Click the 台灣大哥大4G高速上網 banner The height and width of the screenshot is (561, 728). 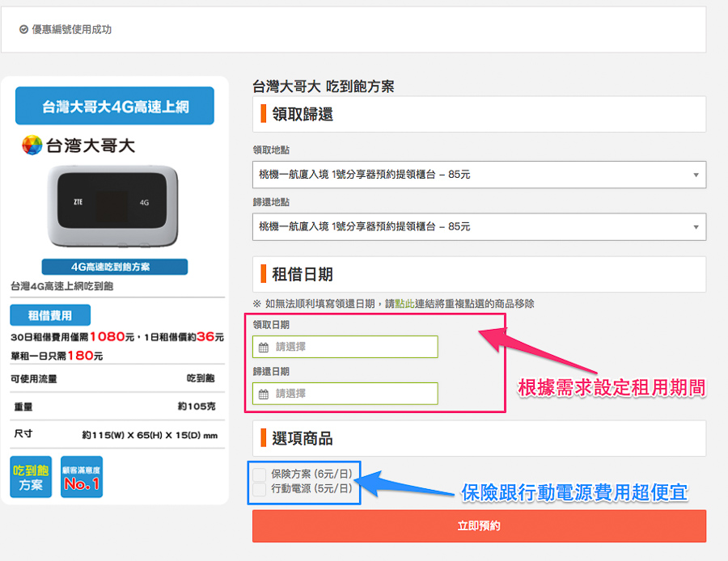click(x=115, y=106)
